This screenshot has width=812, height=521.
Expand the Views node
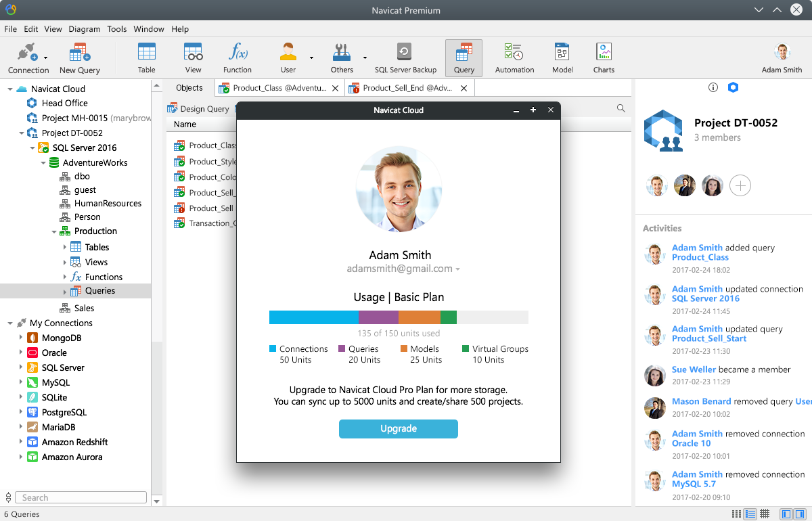pyautogui.click(x=65, y=262)
